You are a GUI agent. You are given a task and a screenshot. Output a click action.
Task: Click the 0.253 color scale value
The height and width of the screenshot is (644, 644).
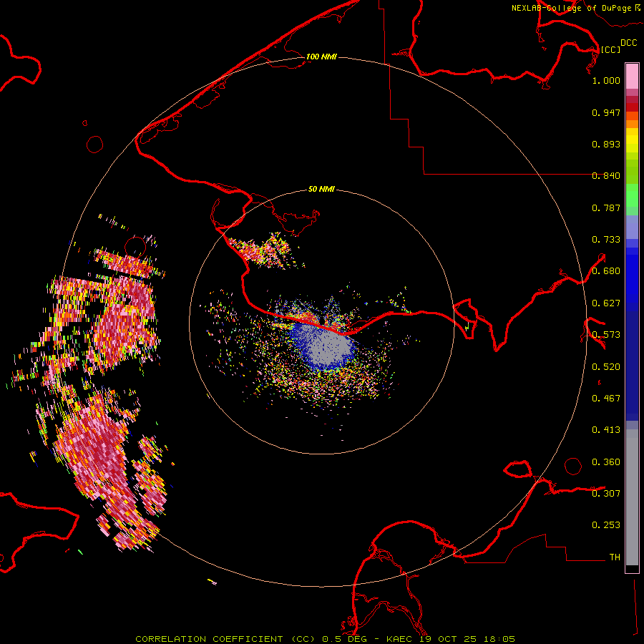[x=606, y=525]
